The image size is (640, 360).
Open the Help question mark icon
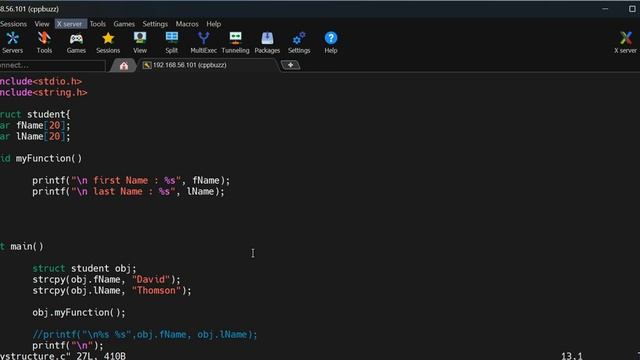[x=331, y=42]
